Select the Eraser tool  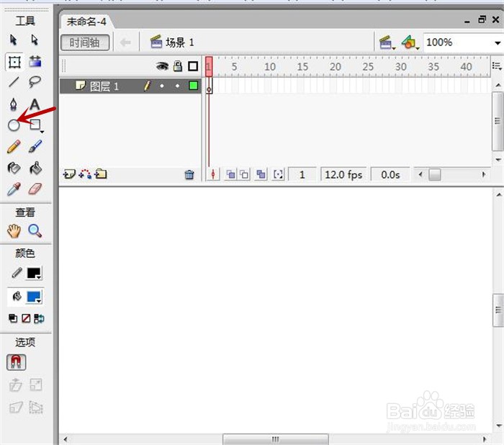[35, 189]
